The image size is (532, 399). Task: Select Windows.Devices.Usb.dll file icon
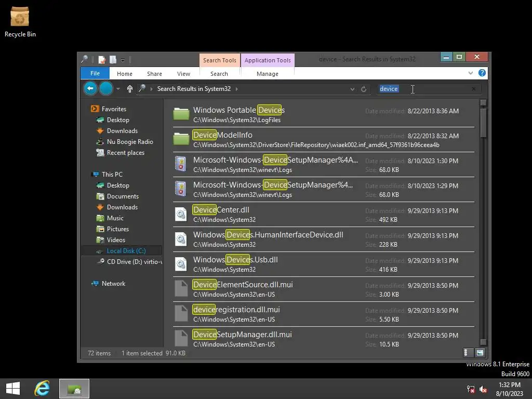(x=181, y=264)
